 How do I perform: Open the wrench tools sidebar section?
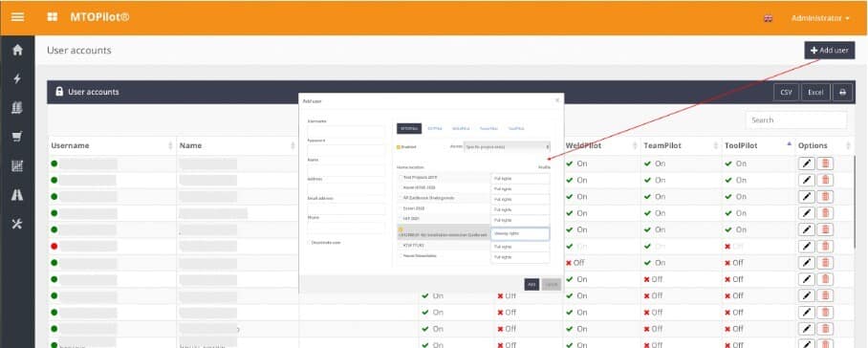pos(17,224)
